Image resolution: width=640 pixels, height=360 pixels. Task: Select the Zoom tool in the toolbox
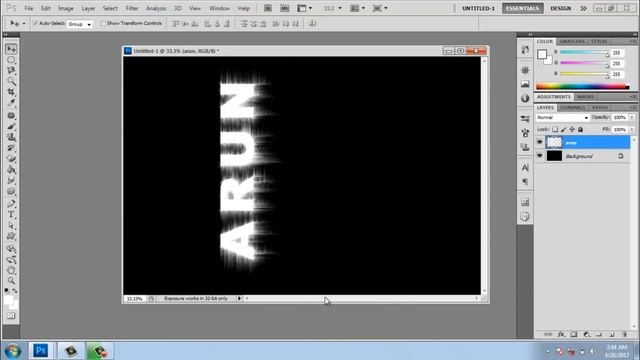[11, 280]
